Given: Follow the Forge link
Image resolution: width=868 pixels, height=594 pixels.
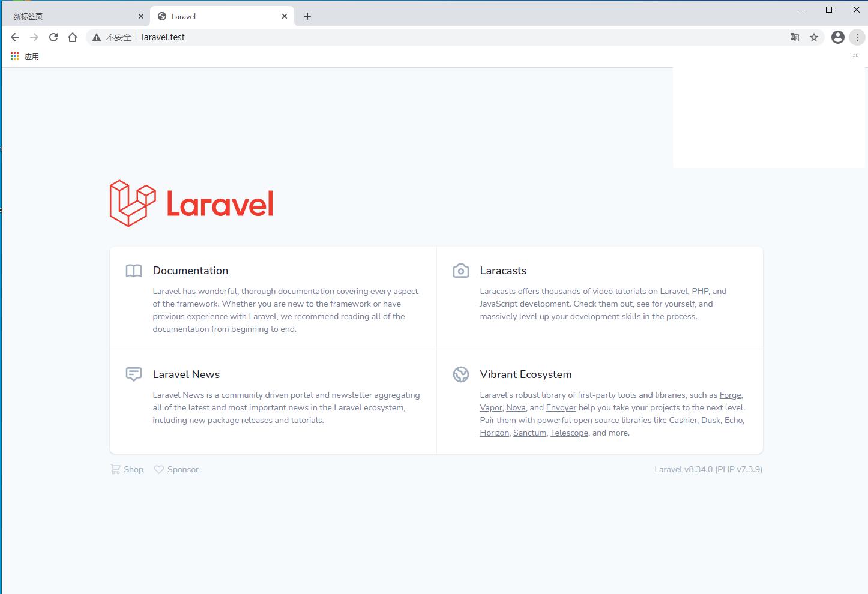Looking at the screenshot, I should (731, 395).
